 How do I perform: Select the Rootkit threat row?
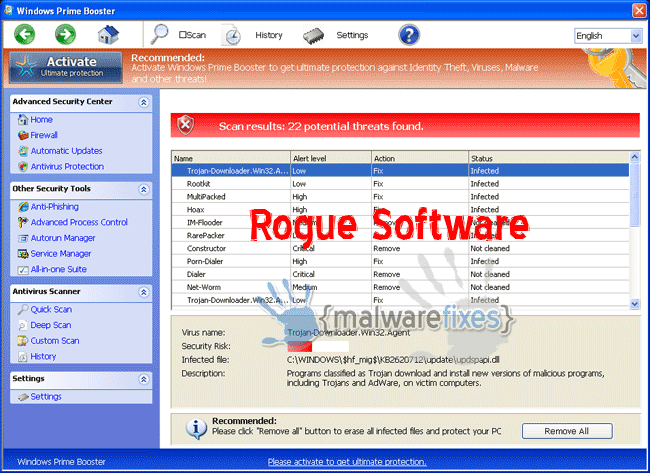[x=400, y=184]
